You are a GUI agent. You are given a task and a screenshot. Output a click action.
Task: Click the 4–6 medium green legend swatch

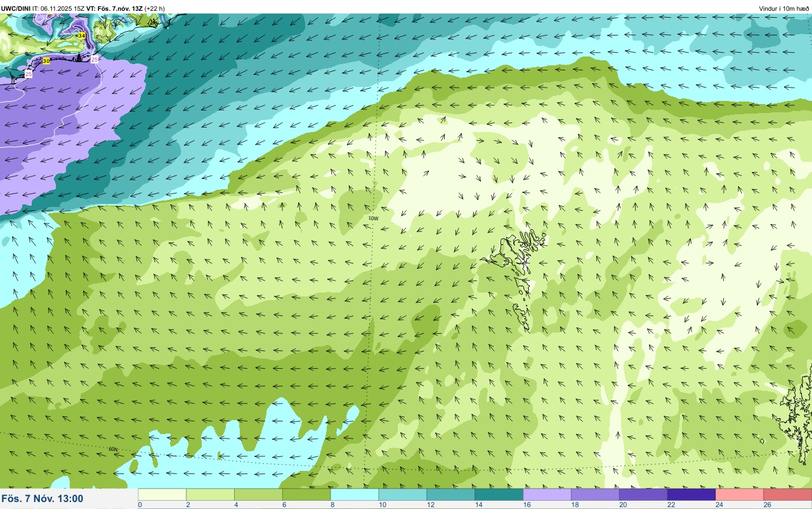(258, 494)
